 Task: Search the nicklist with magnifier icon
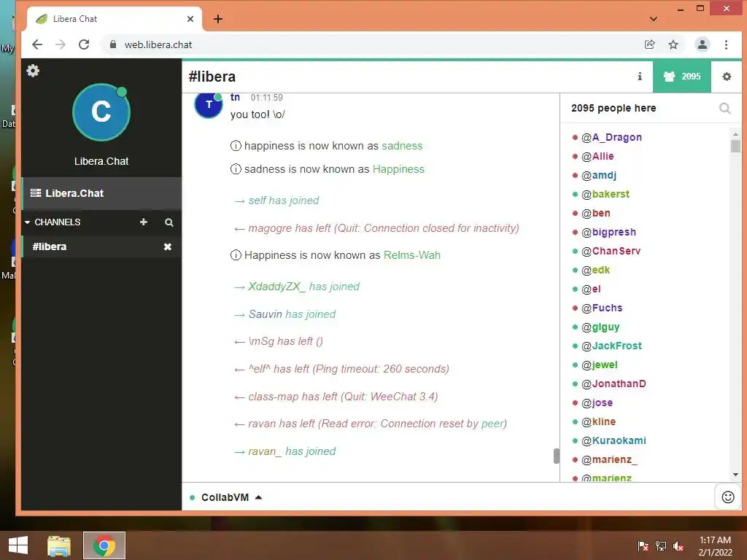coord(724,108)
